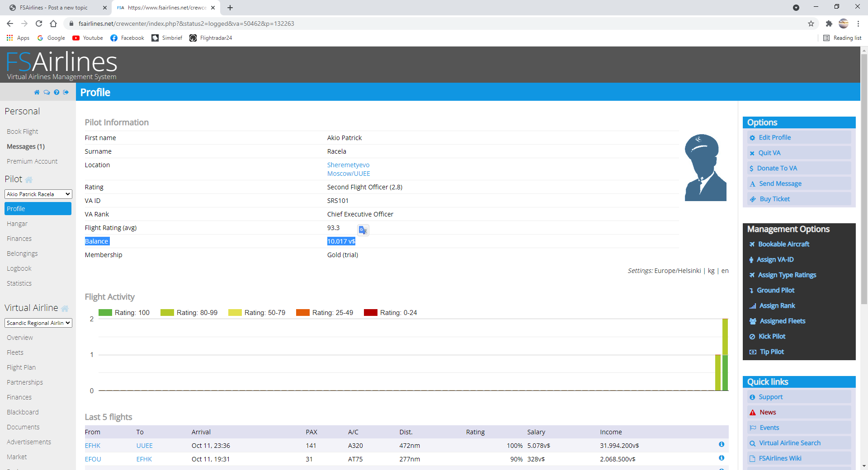Open the News quick link
Viewport: 868px width, 470px height.
coord(799,412)
